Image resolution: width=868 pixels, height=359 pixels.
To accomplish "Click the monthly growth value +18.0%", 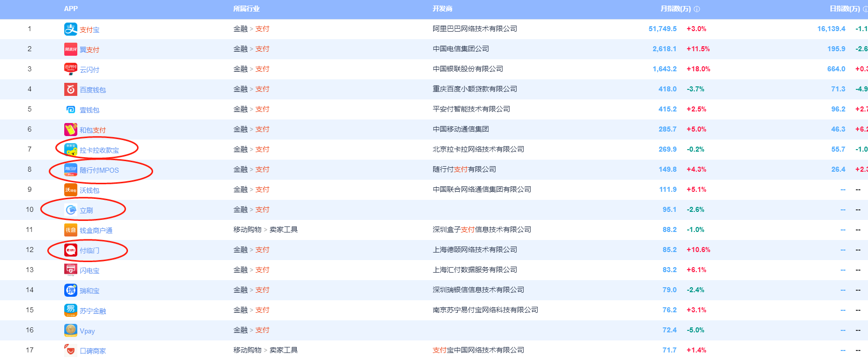I will point(698,69).
